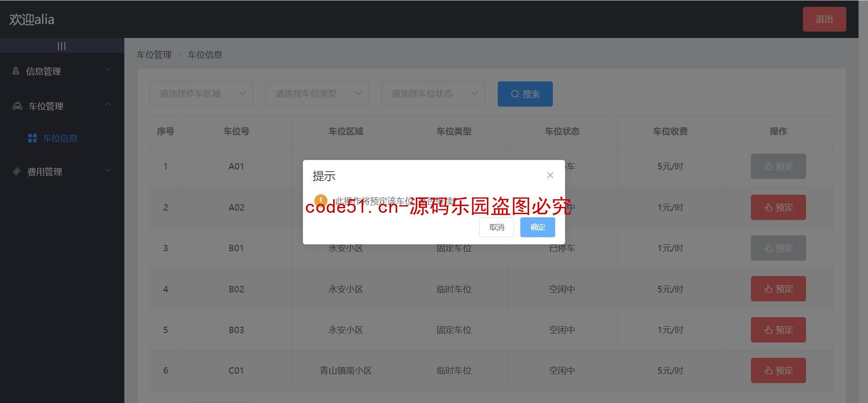The height and width of the screenshot is (403, 868).
Task: Expand the 信息管理 chevron
Action: pos(108,69)
